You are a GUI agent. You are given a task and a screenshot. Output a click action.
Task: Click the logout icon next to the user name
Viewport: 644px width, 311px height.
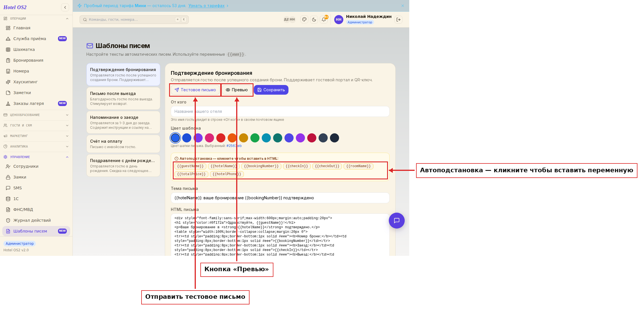(398, 20)
